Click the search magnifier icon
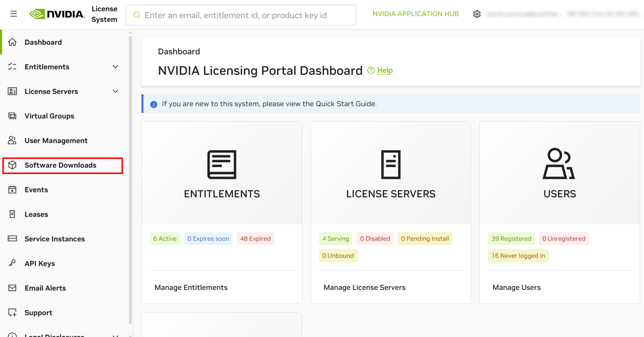 pyautogui.click(x=137, y=15)
